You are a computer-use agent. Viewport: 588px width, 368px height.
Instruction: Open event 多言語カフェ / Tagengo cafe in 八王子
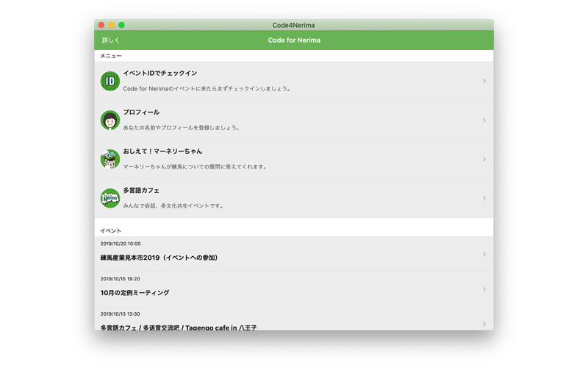click(179, 328)
